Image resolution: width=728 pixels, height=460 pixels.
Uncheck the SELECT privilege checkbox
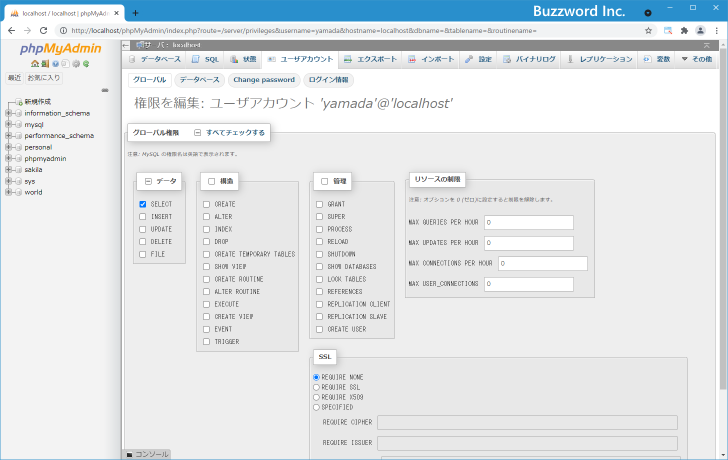coord(143,204)
